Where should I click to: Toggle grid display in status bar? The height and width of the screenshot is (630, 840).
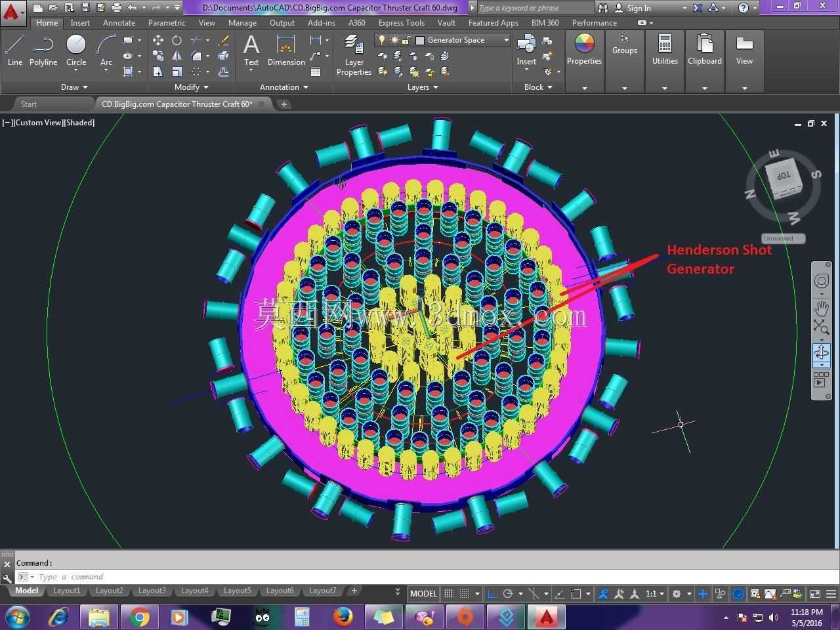[449, 594]
